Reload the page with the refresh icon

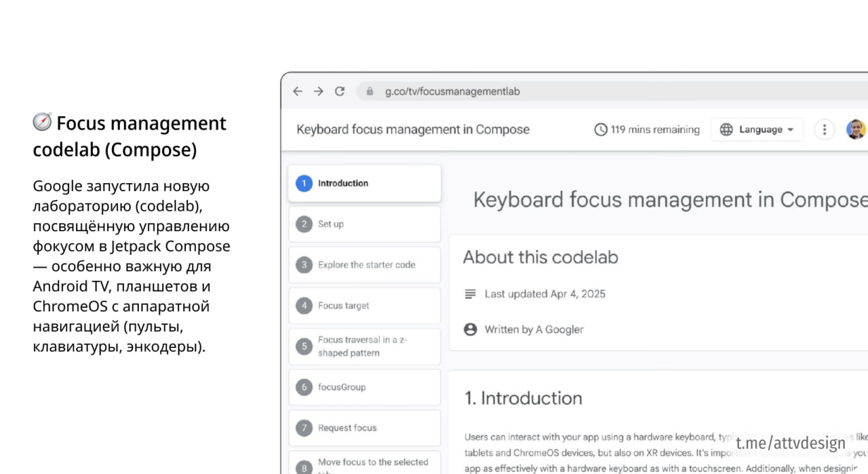tap(340, 91)
